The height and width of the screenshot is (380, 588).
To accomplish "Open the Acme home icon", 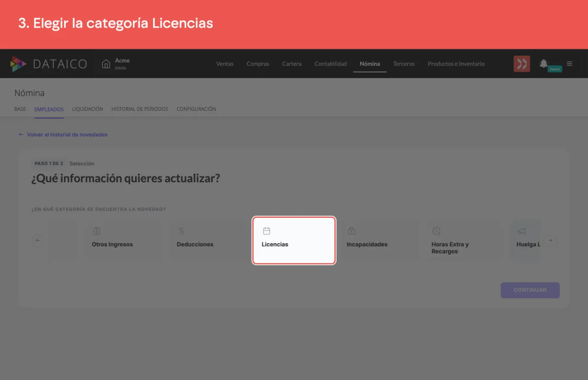I will pos(106,64).
